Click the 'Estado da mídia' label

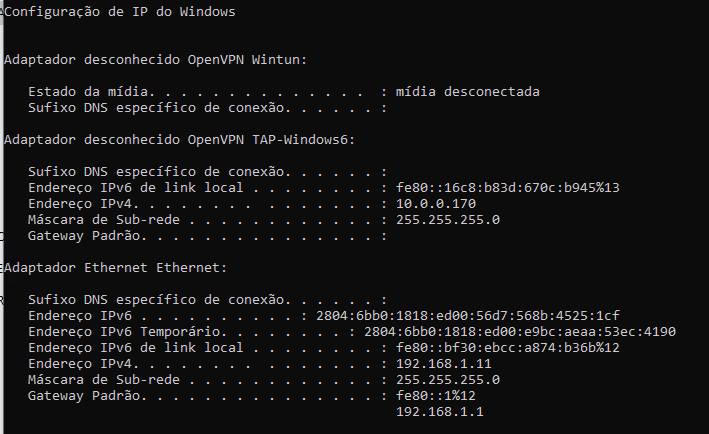point(88,92)
